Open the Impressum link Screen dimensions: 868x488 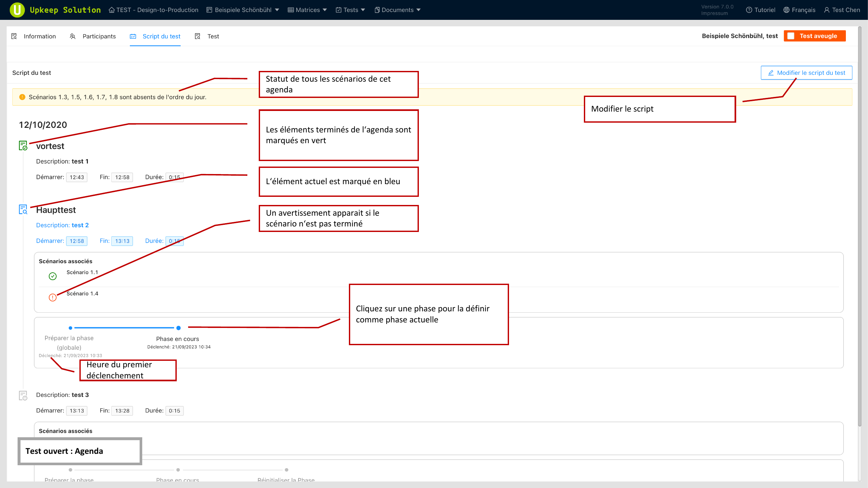point(714,13)
